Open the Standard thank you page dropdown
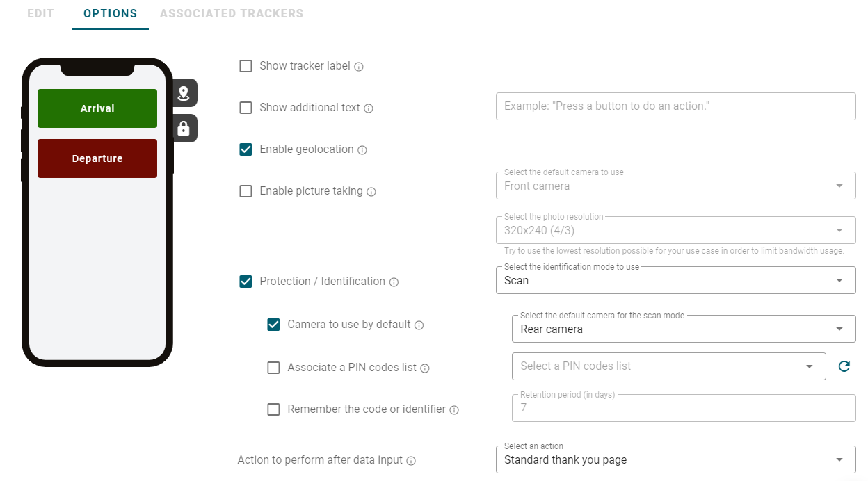Viewport: 868px width, 481px height. coord(675,459)
